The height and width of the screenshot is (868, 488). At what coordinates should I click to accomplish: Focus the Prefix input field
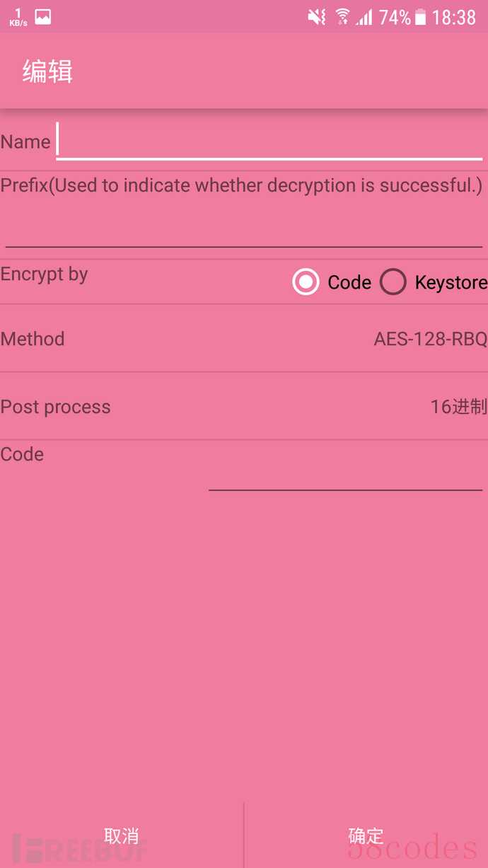click(244, 226)
